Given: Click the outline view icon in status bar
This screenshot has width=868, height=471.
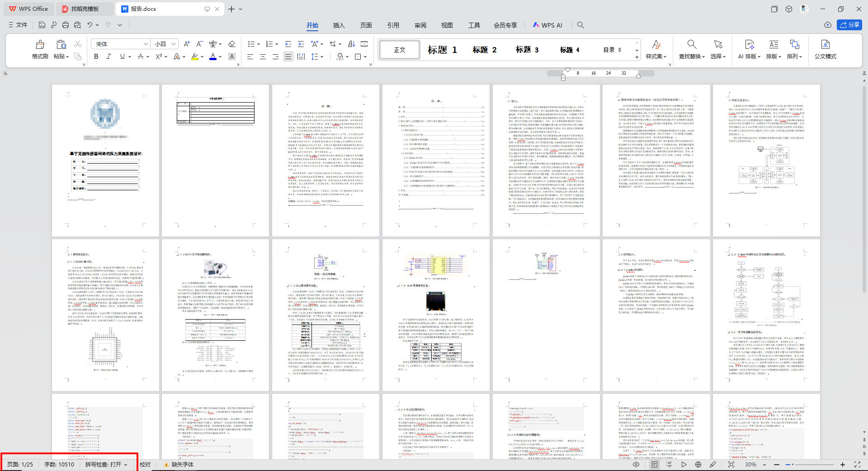Looking at the screenshot, I should 669,464.
